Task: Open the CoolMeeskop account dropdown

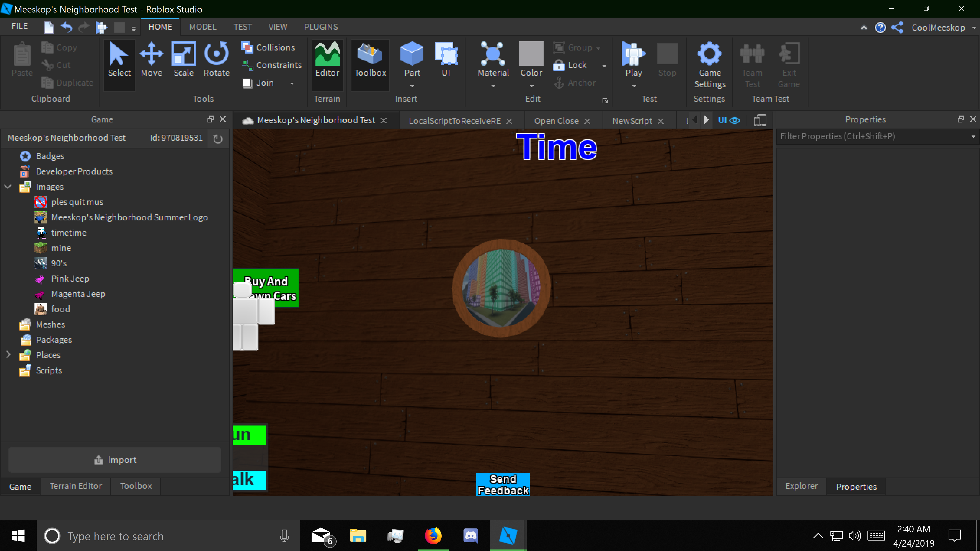Action: coord(974,27)
